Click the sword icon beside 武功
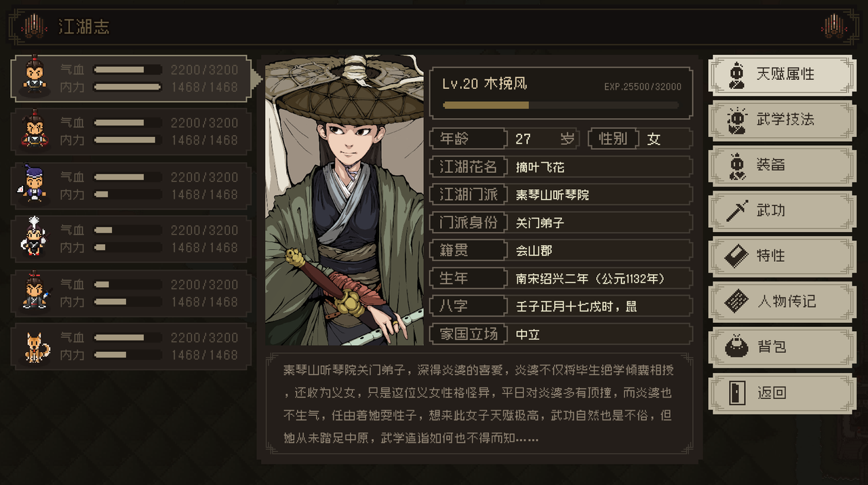This screenshot has width=868, height=485. [x=736, y=210]
